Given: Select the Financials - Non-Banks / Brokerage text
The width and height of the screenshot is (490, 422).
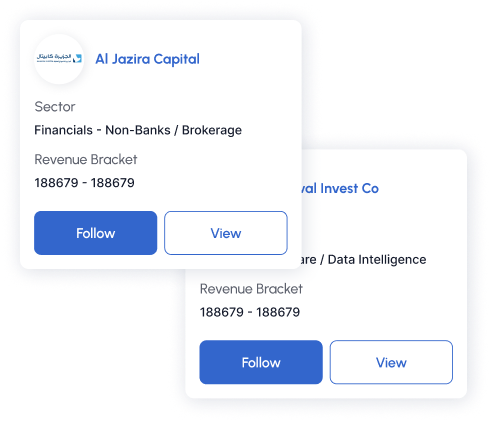Looking at the screenshot, I should coord(138,130).
